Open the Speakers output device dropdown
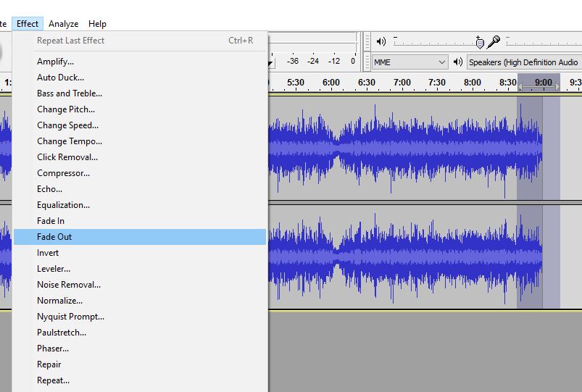Viewport: 582px width, 392px height. pyautogui.click(x=523, y=62)
